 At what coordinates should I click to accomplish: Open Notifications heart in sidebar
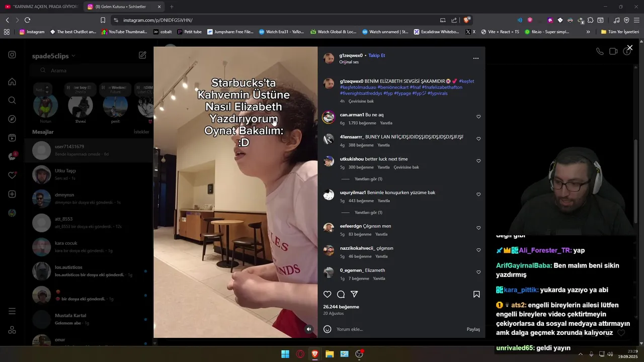click(12, 175)
